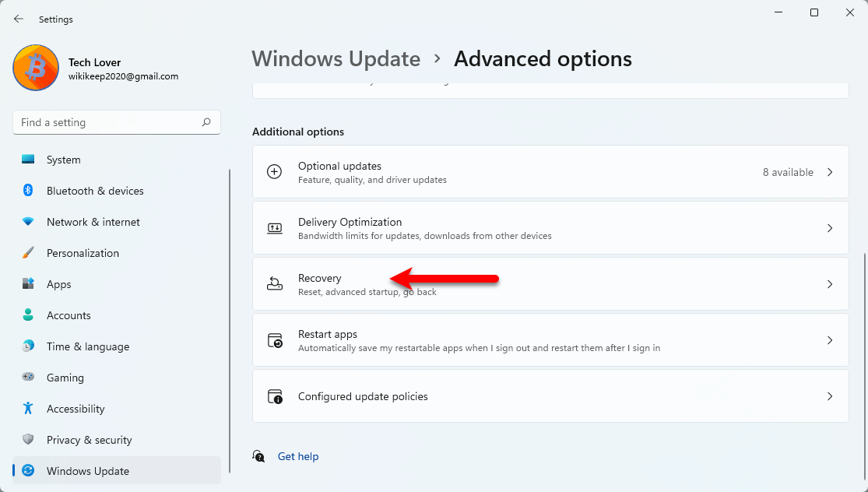This screenshot has width=868, height=492.
Task: Open the Recovery row chevron
Action: click(x=830, y=284)
